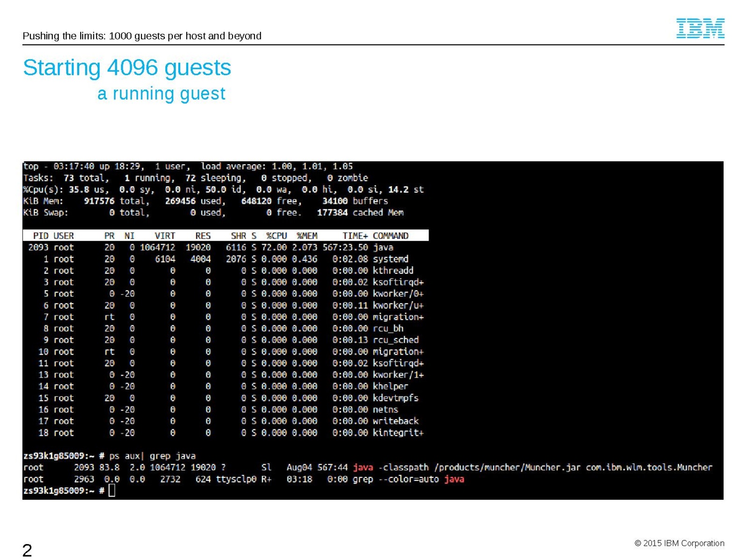Click the slide number 2
The height and width of the screenshot is (560, 747).
[27, 550]
